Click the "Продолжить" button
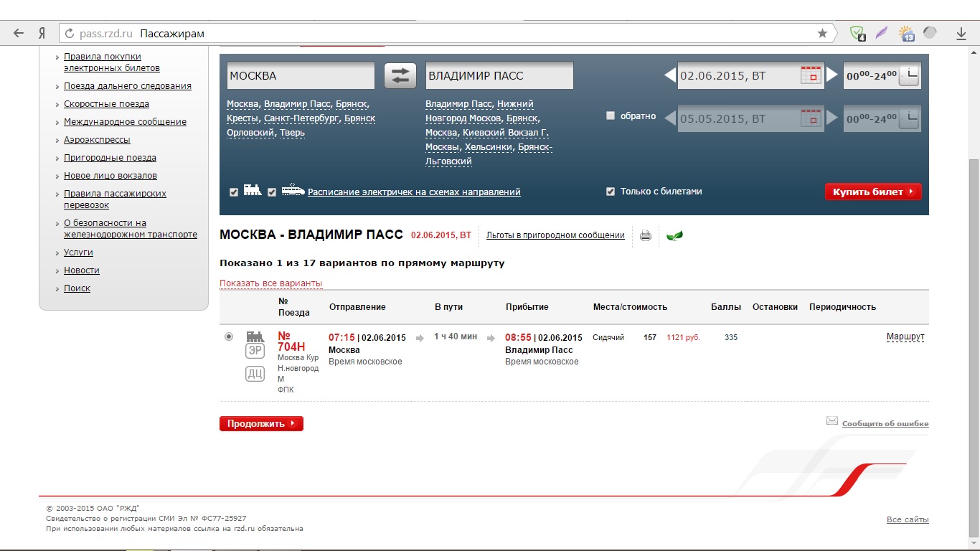The image size is (980, 551). 261,424
